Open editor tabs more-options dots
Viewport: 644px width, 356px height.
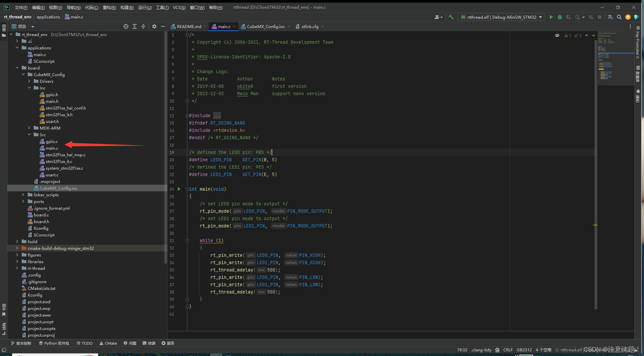(x=630, y=26)
